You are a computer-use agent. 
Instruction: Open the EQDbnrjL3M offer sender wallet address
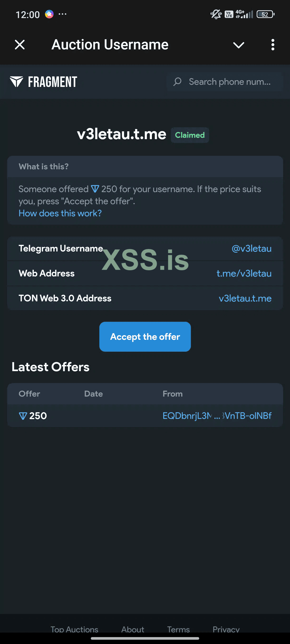(x=217, y=416)
